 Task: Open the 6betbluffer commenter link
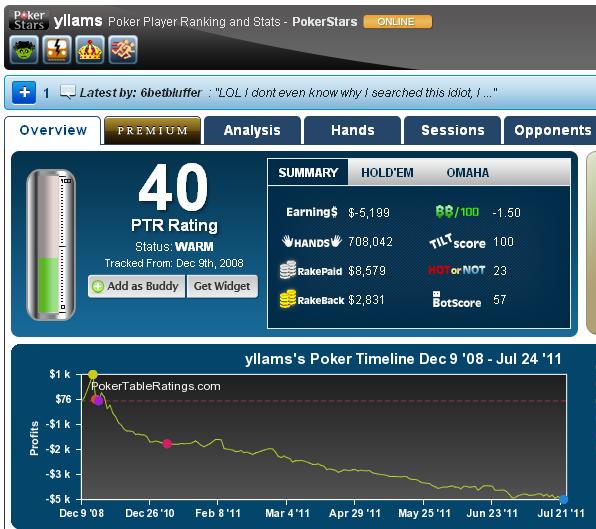click(171, 93)
